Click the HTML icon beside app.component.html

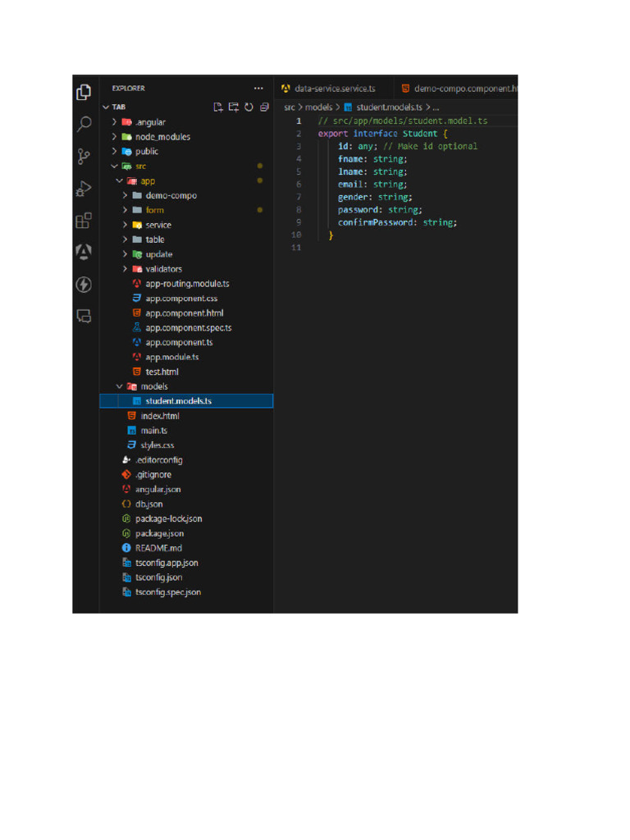pyautogui.click(x=137, y=313)
